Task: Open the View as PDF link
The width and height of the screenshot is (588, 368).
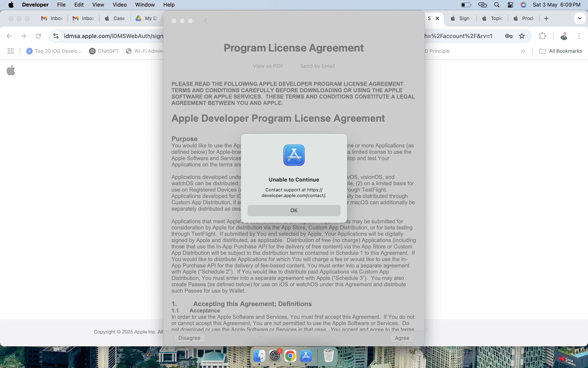Action: coord(268,66)
